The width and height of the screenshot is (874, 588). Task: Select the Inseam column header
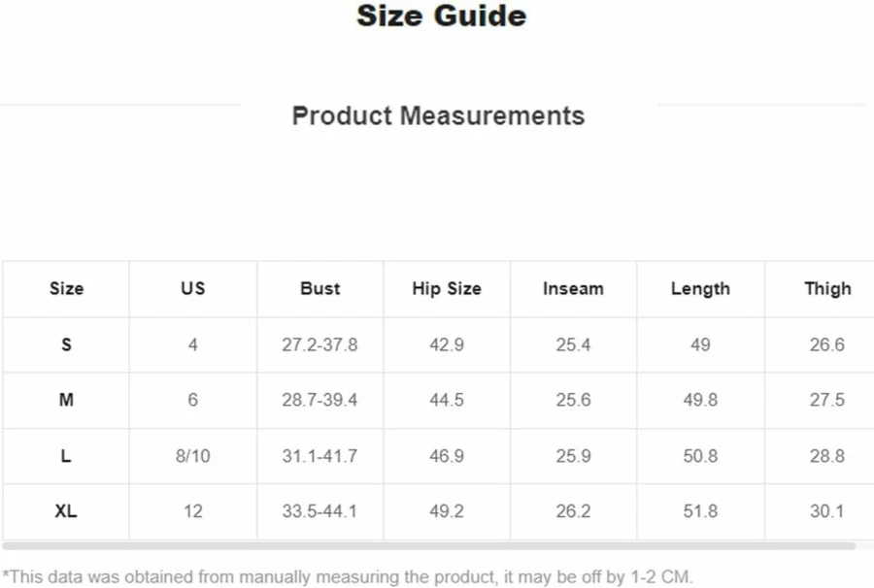pos(573,288)
